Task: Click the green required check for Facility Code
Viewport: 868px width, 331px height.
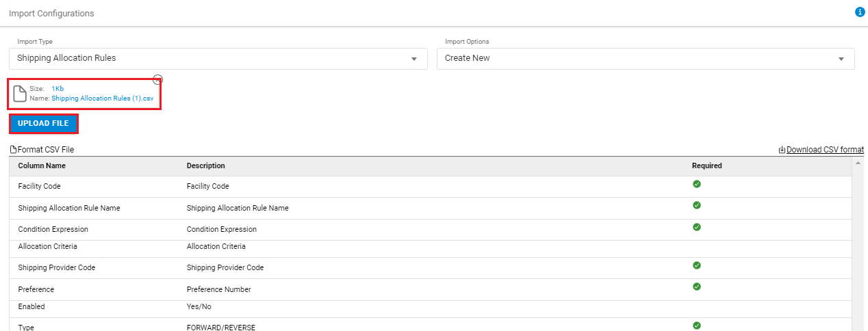Action: [697, 184]
